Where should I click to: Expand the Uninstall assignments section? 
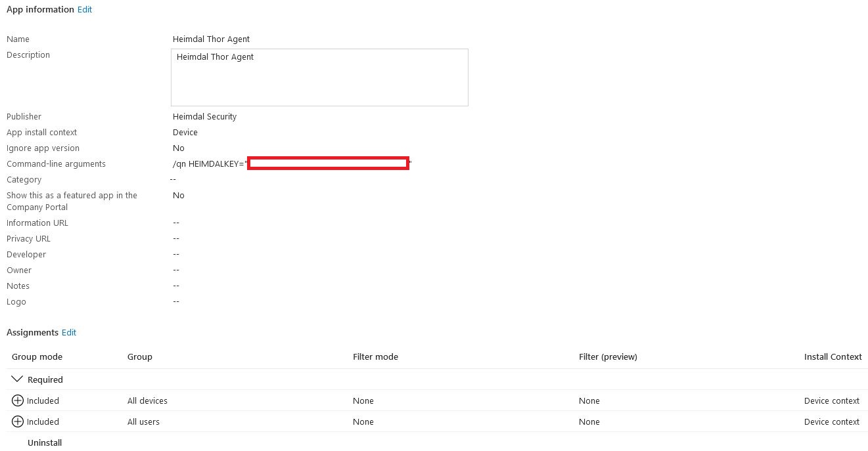[x=44, y=442]
